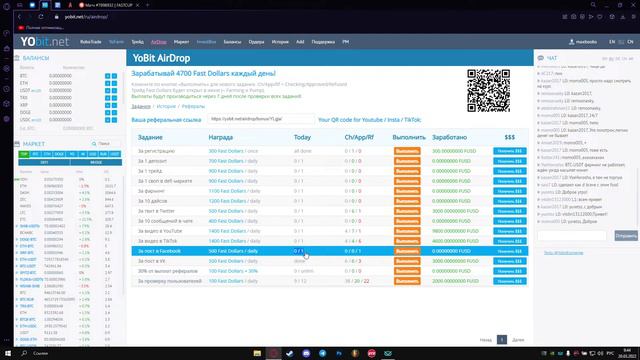Open the PM messages link

[x=345, y=42]
